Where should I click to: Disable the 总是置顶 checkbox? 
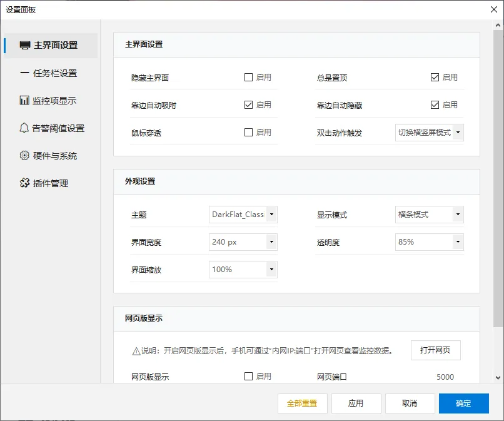click(436, 77)
